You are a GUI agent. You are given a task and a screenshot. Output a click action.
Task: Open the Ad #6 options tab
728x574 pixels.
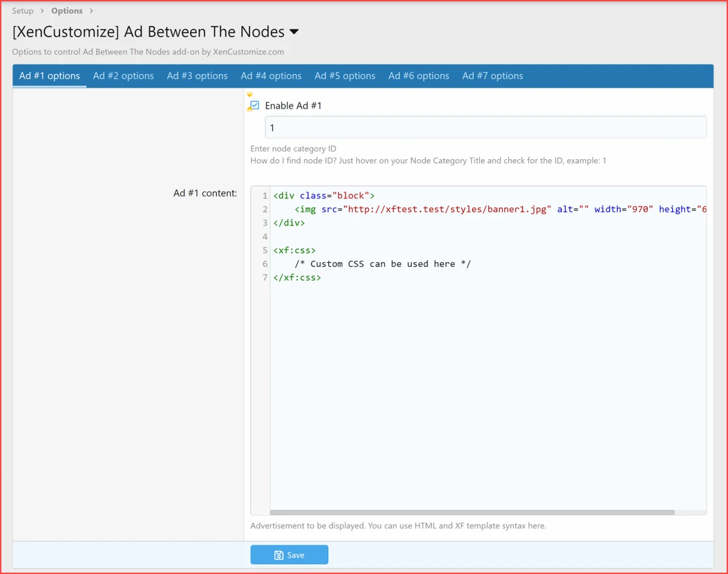pyautogui.click(x=419, y=76)
